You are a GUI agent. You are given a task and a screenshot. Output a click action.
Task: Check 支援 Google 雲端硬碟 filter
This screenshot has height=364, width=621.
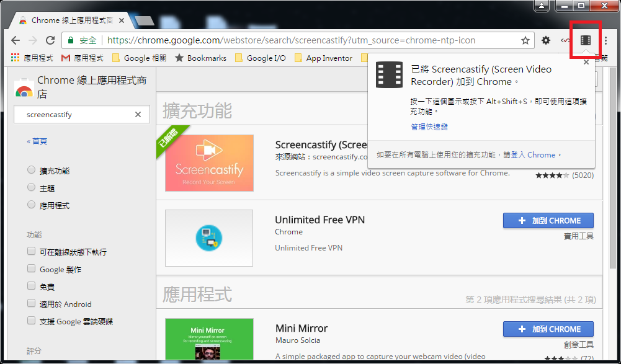click(x=31, y=321)
